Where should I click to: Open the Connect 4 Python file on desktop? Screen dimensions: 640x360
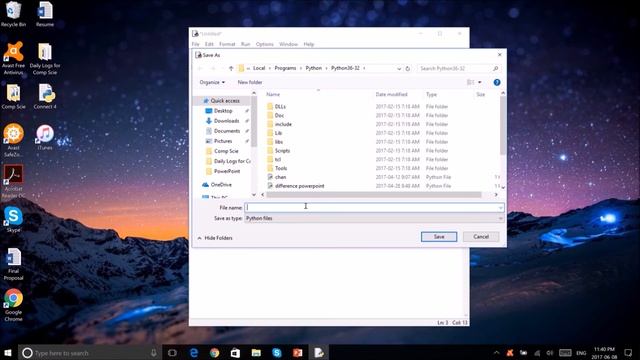coord(45,97)
